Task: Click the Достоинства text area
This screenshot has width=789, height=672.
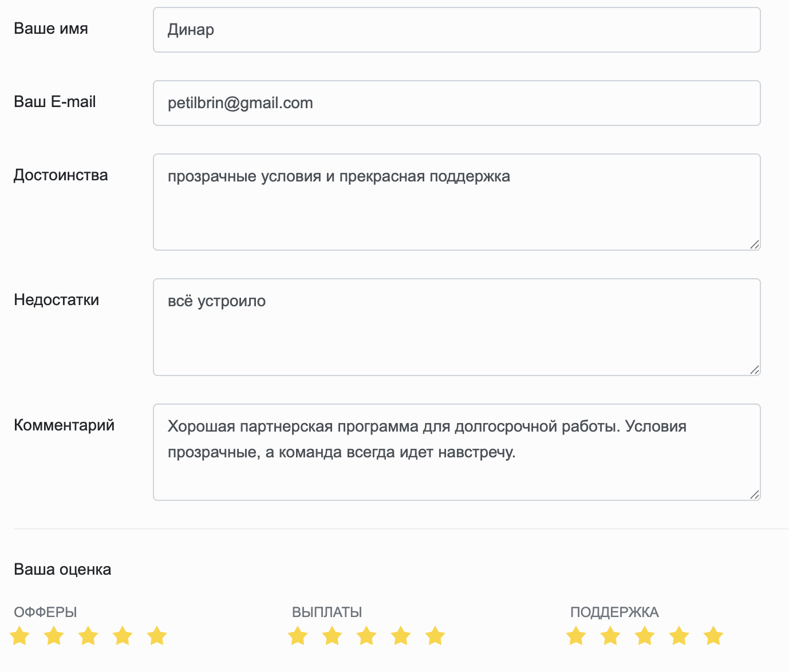Action: click(457, 202)
